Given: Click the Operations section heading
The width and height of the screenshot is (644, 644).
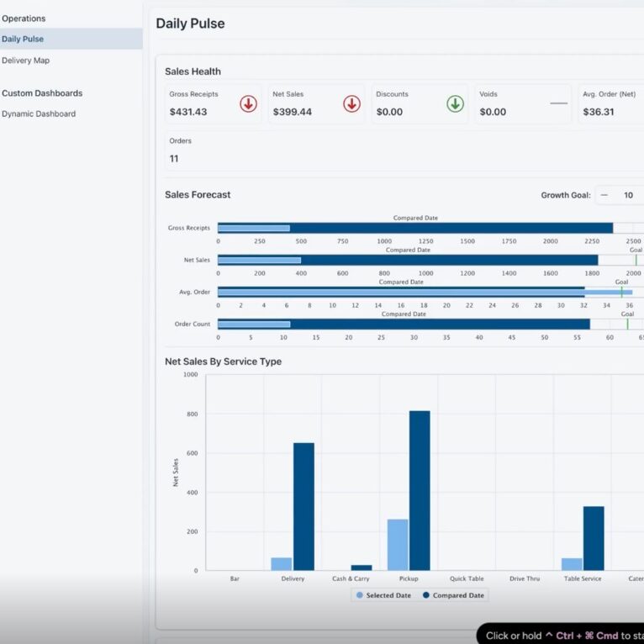Looking at the screenshot, I should 24,18.
